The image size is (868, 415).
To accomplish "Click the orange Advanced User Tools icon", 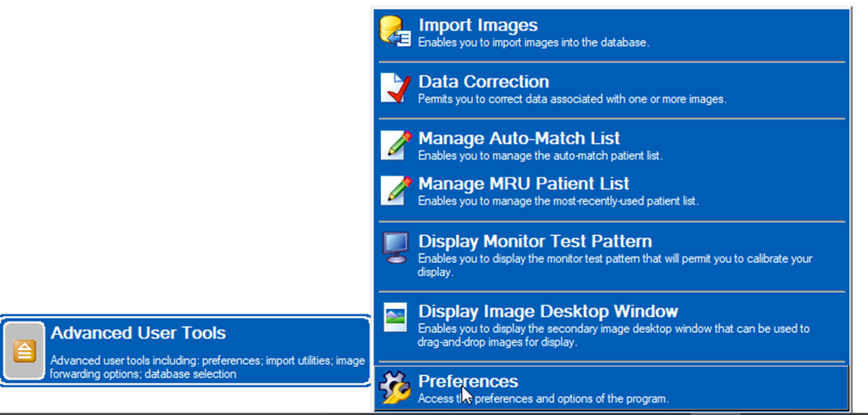I will point(24,351).
